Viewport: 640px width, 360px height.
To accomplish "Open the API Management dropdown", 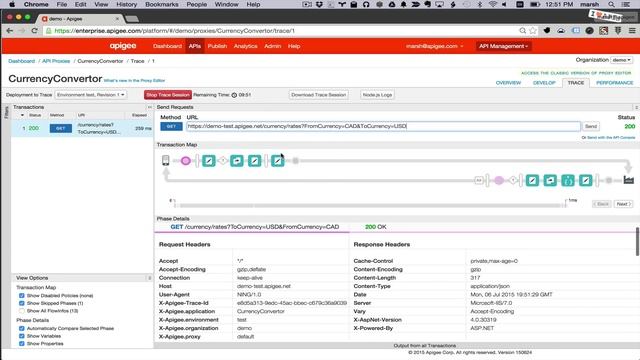I will coord(503,46).
